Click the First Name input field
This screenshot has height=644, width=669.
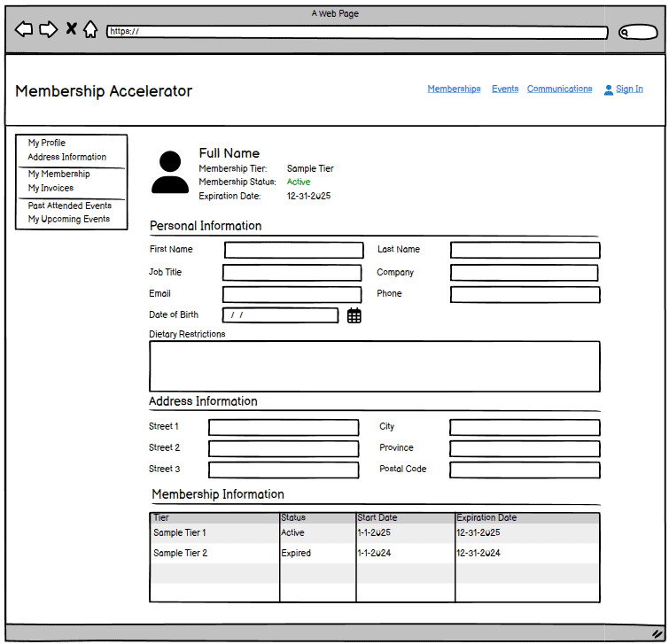tap(293, 251)
